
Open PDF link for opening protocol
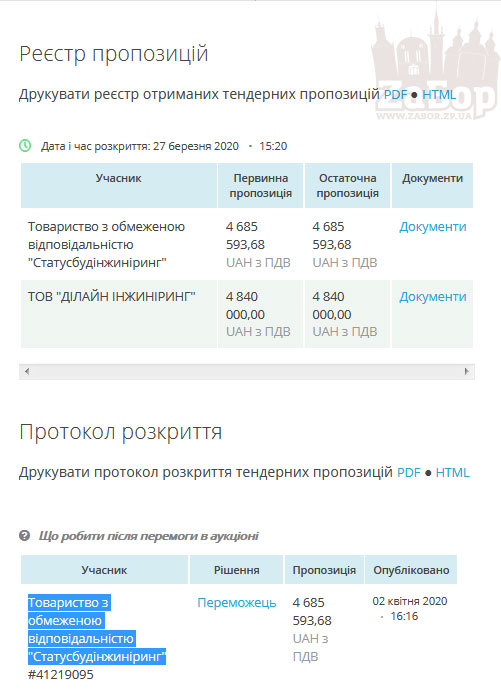(x=408, y=472)
